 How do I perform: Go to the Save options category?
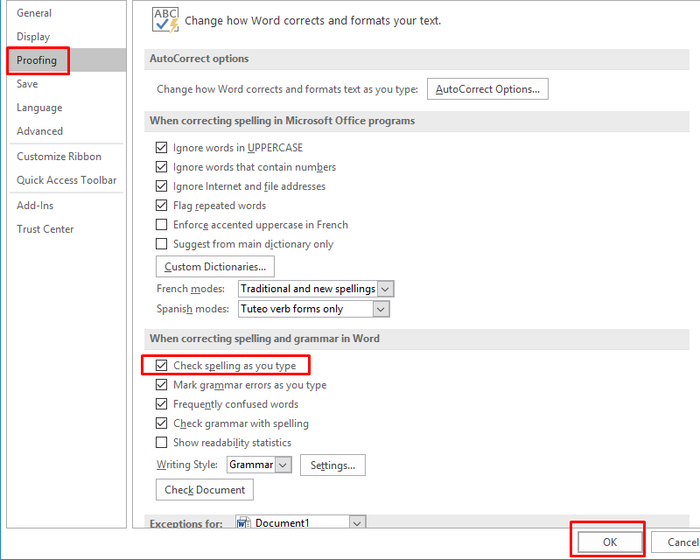coord(27,84)
